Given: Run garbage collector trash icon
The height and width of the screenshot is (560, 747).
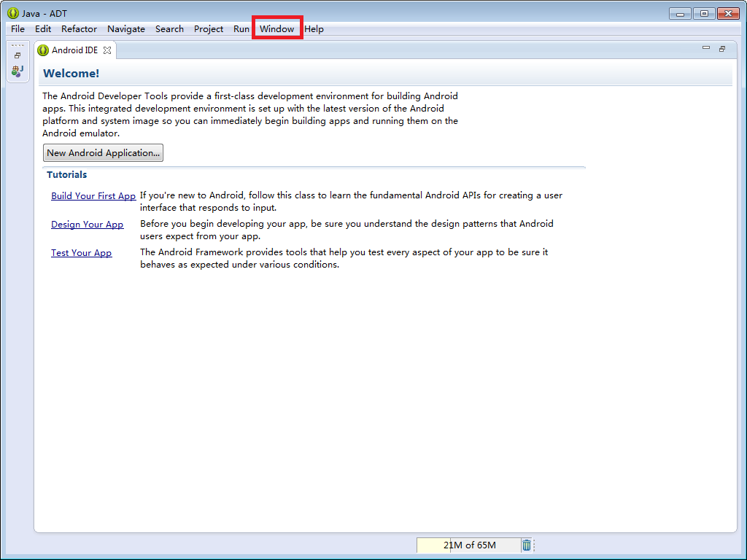Looking at the screenshot, I should [x=527, y=545].
